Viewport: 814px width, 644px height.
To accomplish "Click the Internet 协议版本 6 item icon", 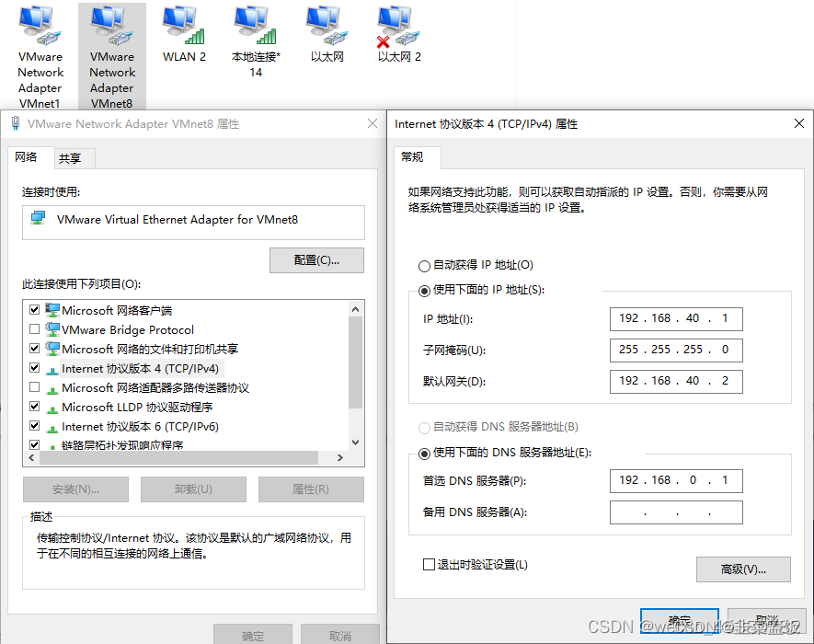I will 52,428.
